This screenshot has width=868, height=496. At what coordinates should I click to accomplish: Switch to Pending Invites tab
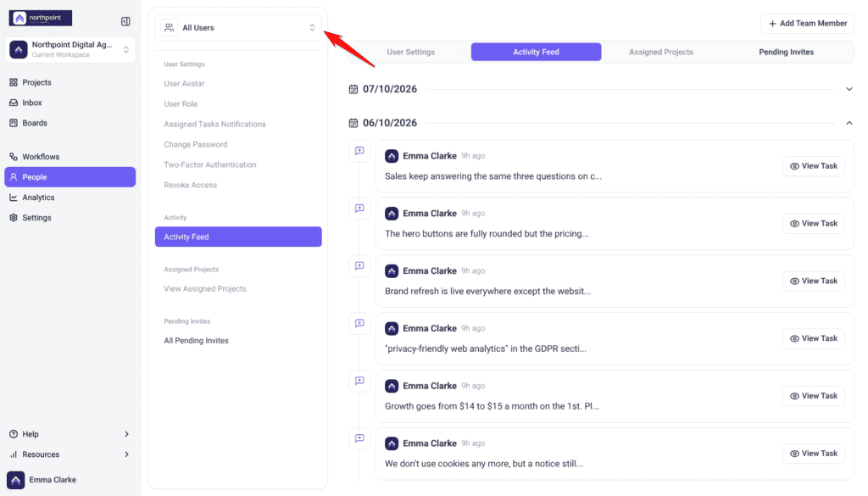click(786, 52)
